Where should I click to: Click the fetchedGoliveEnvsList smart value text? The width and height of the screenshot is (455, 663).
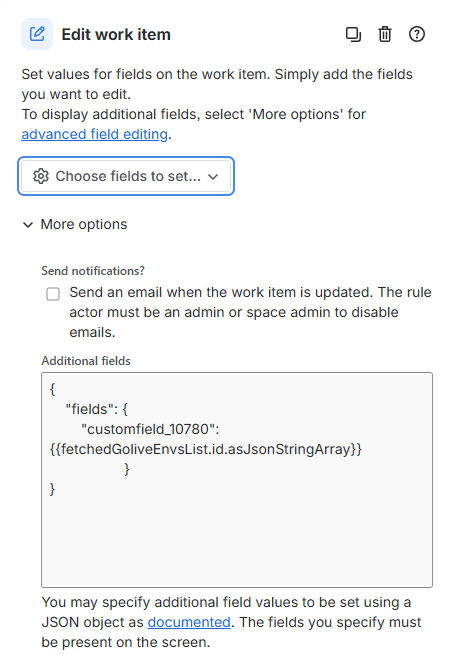point(206,449)
